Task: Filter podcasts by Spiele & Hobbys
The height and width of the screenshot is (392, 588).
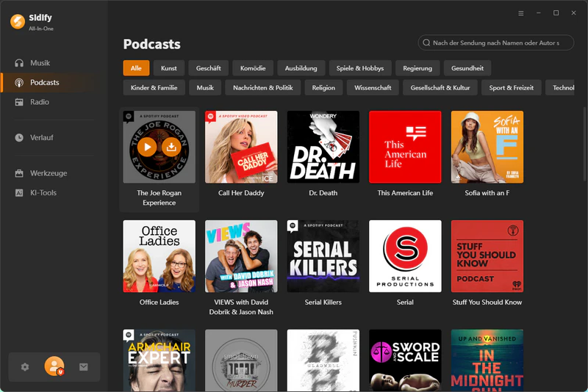Action: 360,68
